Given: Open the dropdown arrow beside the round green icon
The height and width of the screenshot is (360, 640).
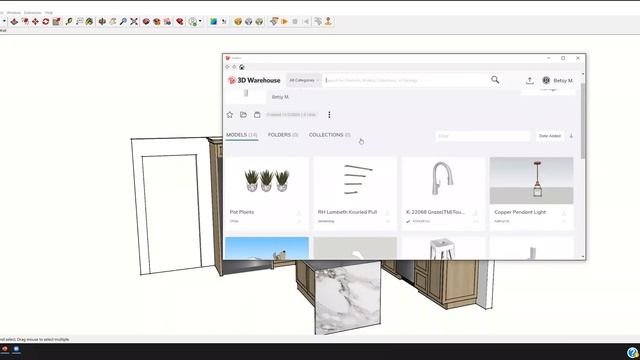Looking at the screenshot, I should (x=200, y=21).
